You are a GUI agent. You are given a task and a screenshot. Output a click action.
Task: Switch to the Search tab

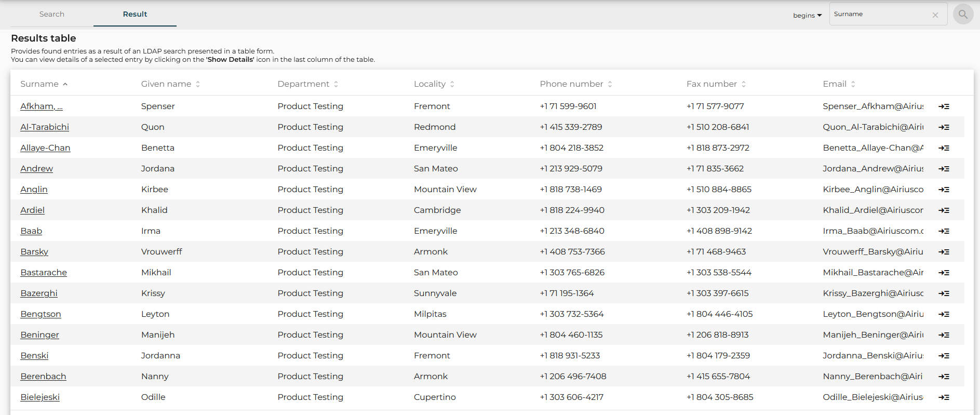(x=52, y=14)
